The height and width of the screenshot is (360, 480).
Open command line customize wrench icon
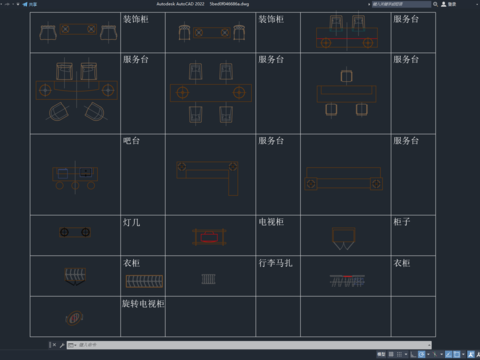[62, 345]
